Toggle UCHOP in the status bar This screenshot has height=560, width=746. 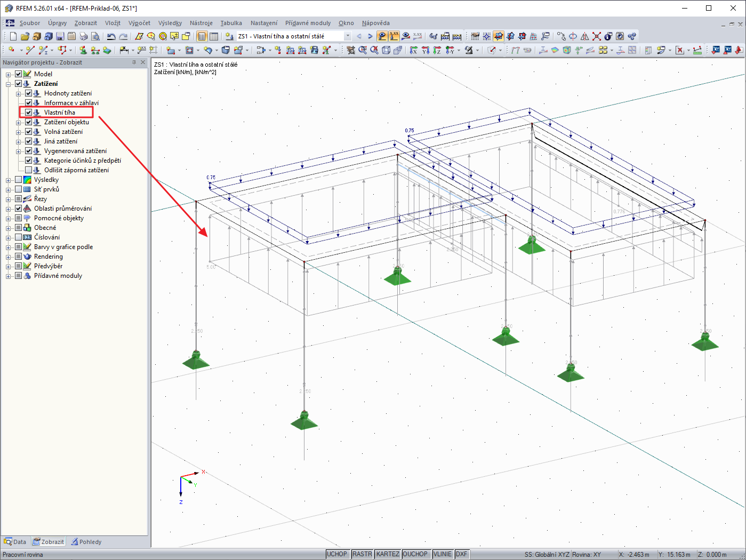337,554
